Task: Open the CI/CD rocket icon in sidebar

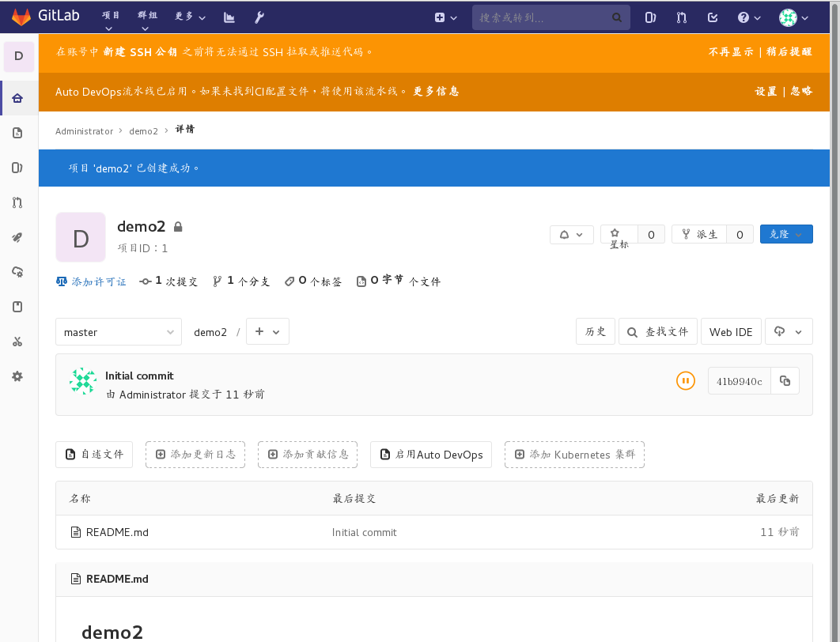Action: (17, 237)
